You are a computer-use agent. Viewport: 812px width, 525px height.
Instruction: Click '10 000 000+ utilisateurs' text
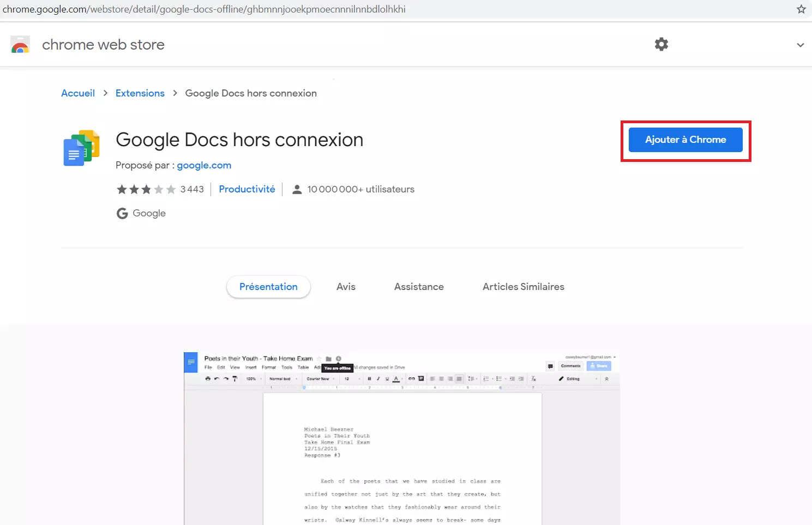click(x=361, y=189)
